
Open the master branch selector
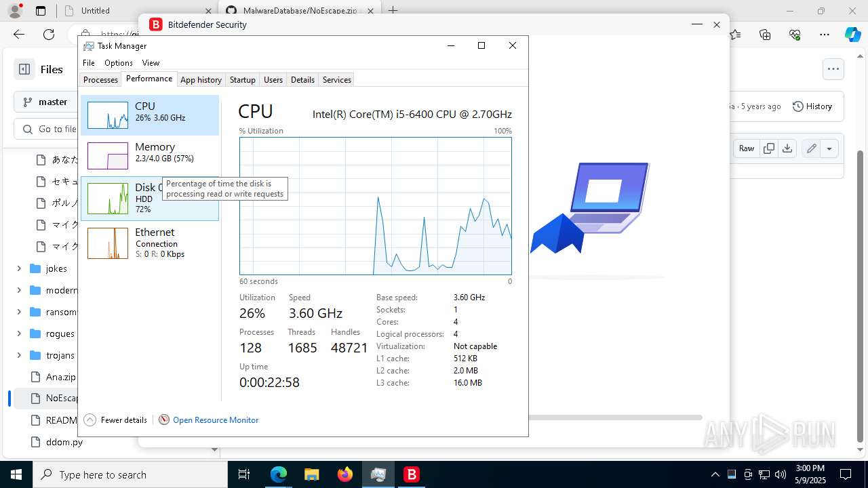point(46,102)
